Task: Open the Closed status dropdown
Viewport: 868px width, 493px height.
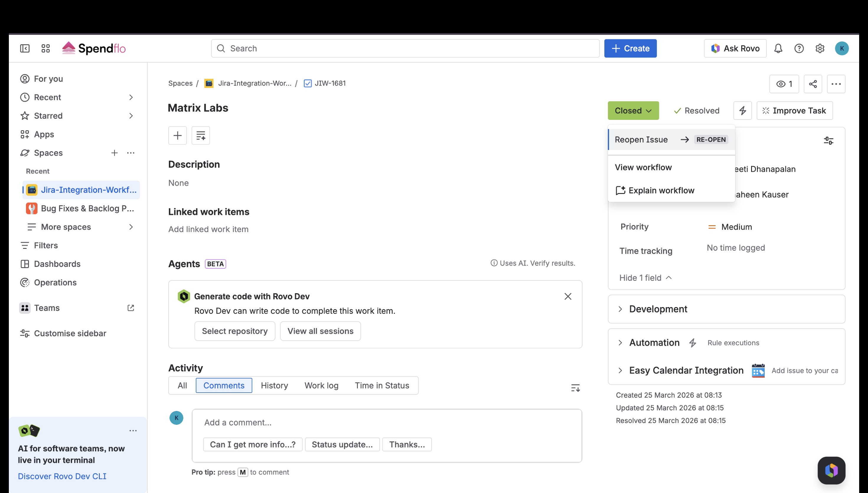Action: (633, 110)
